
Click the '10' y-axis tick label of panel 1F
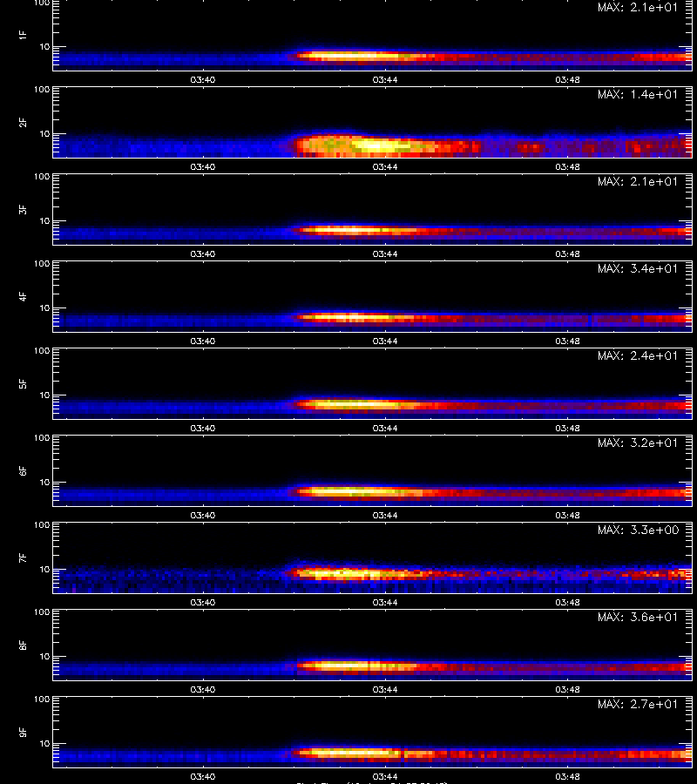[44, 46]
